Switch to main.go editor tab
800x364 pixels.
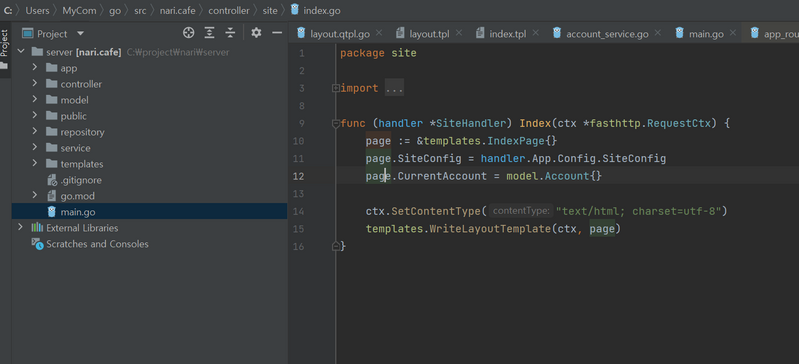706,34
